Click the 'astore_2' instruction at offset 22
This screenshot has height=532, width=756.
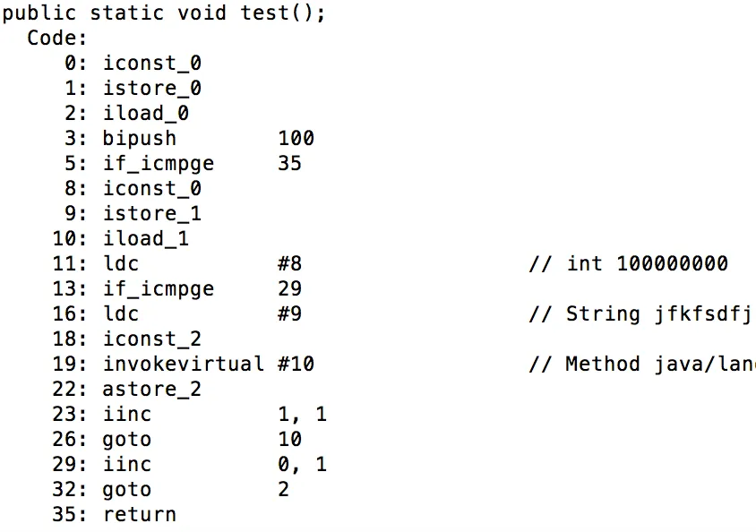click(152, 390)
